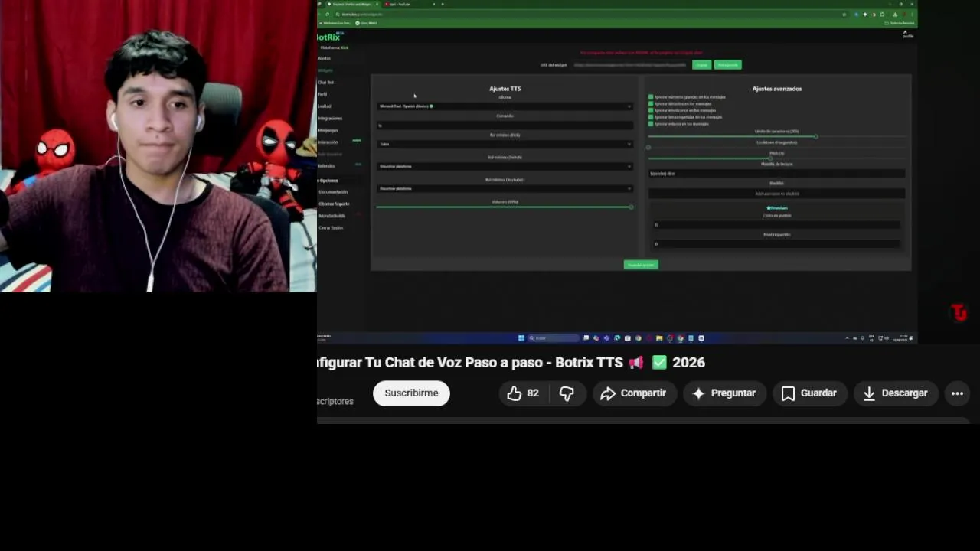Open the Alertas section in the Botrix sidebar
Image resolution: width=980 pixels, height=551 pixels.
pos(325,58)
